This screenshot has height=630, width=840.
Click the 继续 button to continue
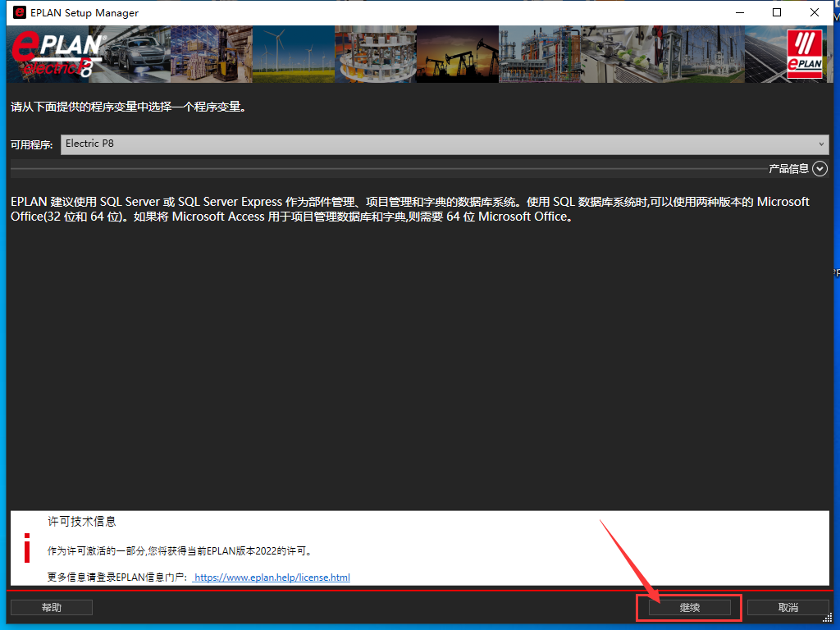tap(689, 608)
